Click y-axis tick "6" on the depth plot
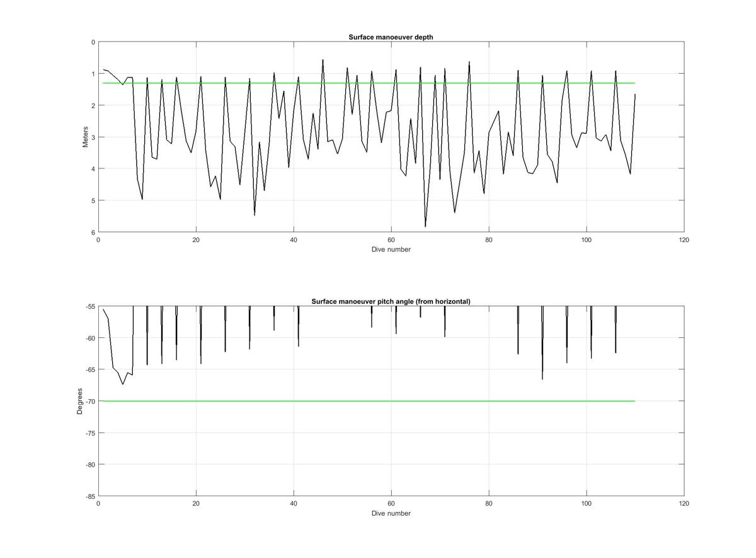 click(93, 232)
